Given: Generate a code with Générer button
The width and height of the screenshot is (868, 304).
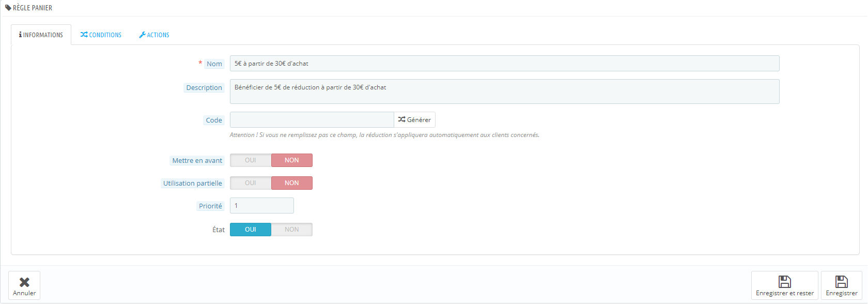Looking at the screenshot, I should 414,119.
